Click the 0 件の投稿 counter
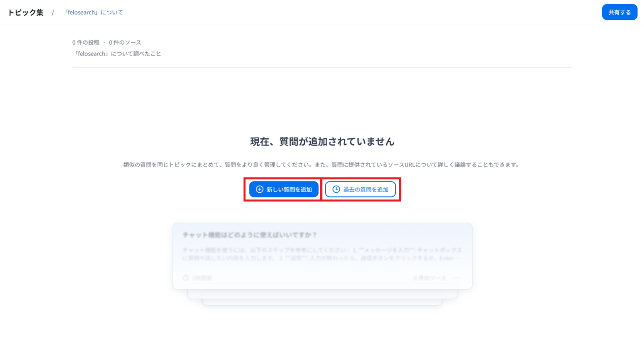 point(87,42)
